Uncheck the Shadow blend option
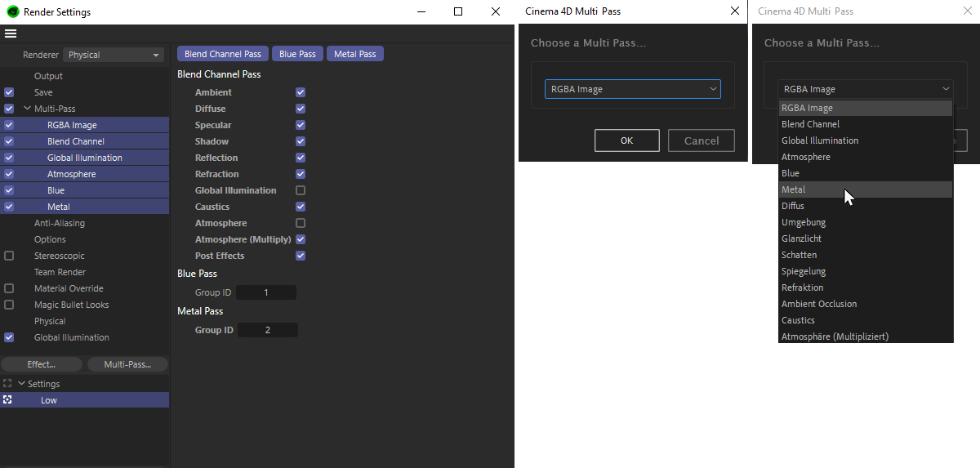This screenshot has height=468, width=980. coord(301,141)
